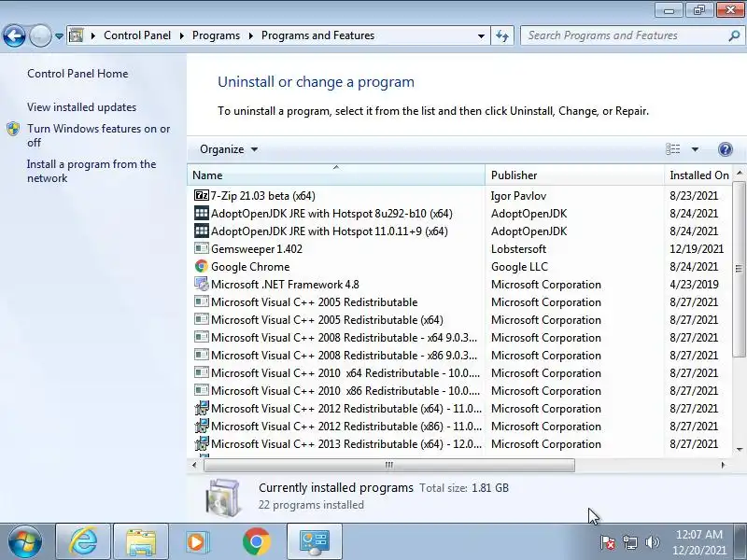The width and height of the screenshot is (747, 560).
Task: Expand the view options dropdown arrow
Action: [695, 149]
